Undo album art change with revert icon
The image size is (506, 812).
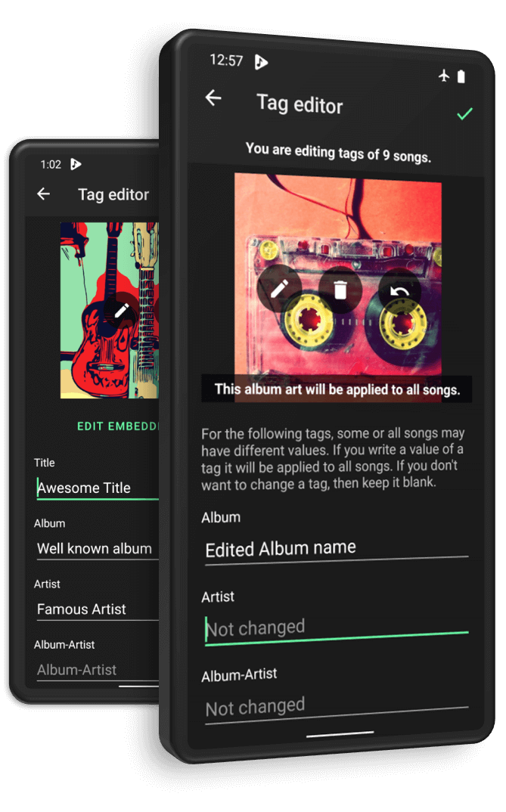tap(399, 292)
